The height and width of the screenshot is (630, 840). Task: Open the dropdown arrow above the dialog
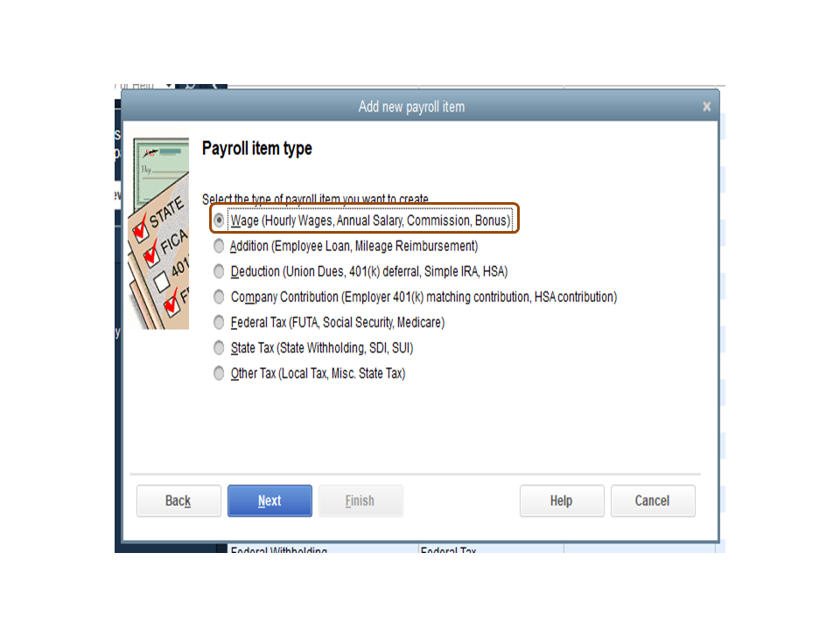pyautogui.click(x=169, y=86)
